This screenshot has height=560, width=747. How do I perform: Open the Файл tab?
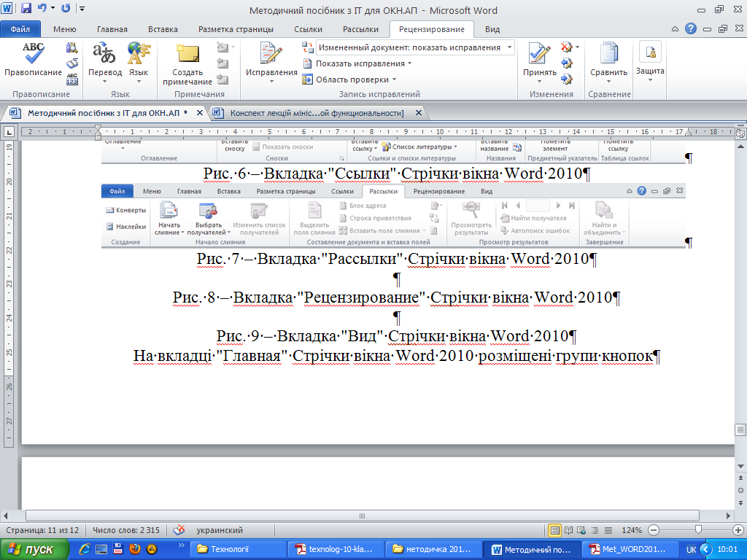point(20,29)
